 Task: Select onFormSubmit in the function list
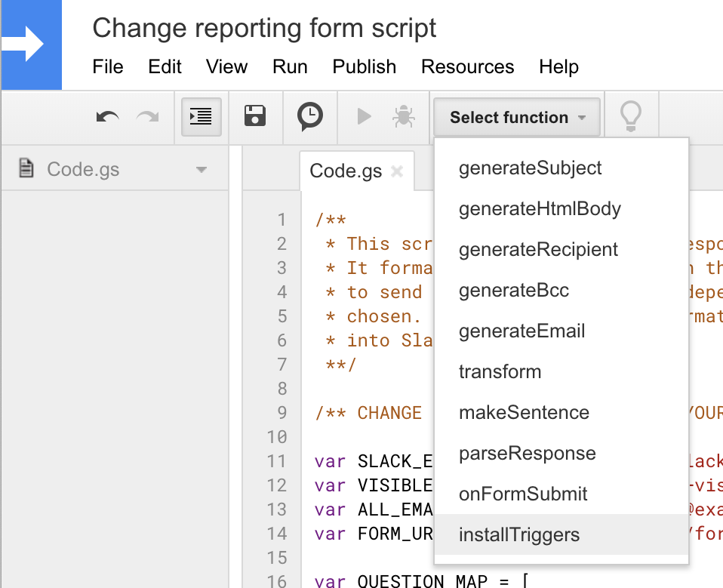[x=523, y=494]
